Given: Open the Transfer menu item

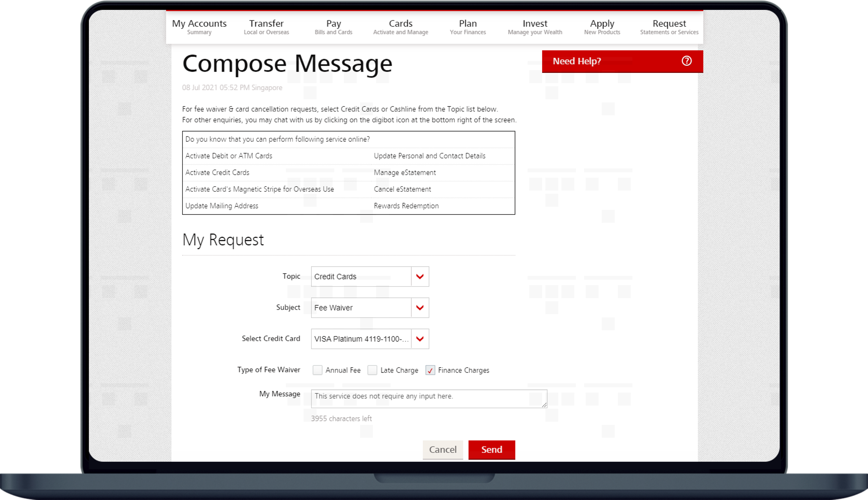Looking at the screenshot, I should click(266, 27).
